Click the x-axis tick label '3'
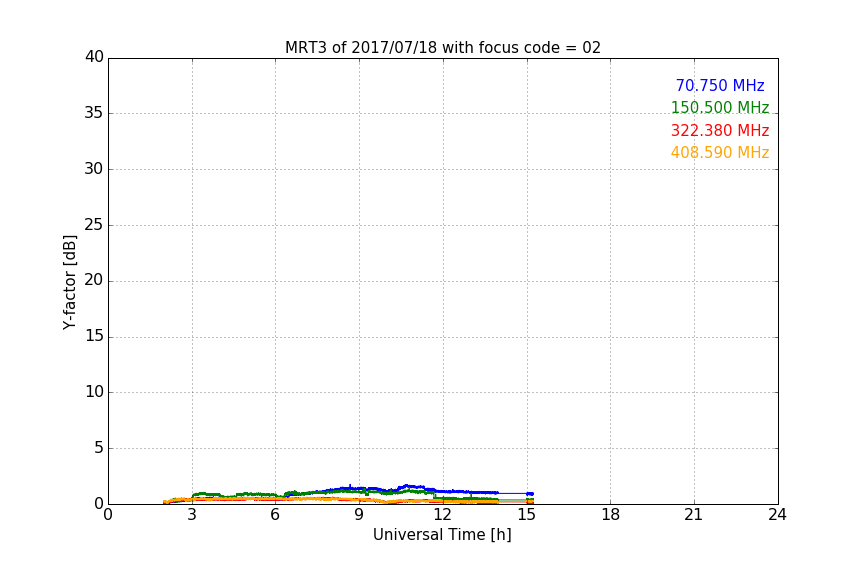Viewport: 864px width, 576px height. 192,515
